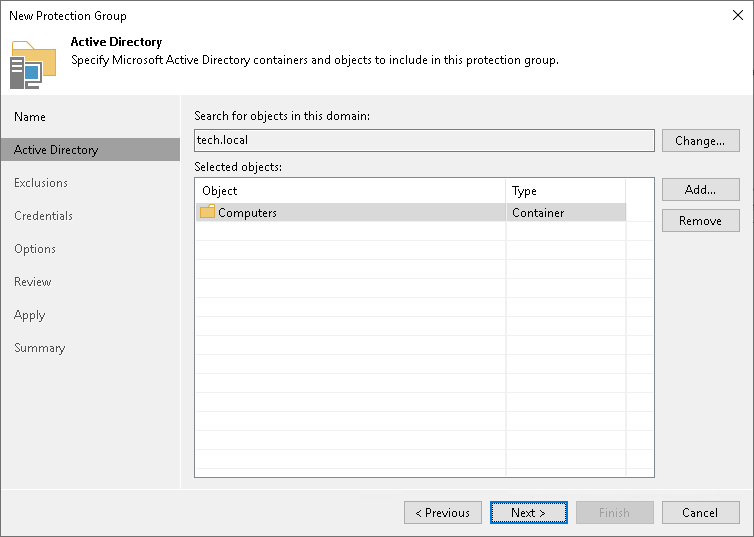Click the Finish button
This screenshot has height=537, width=754.
(x=615, y=513)
